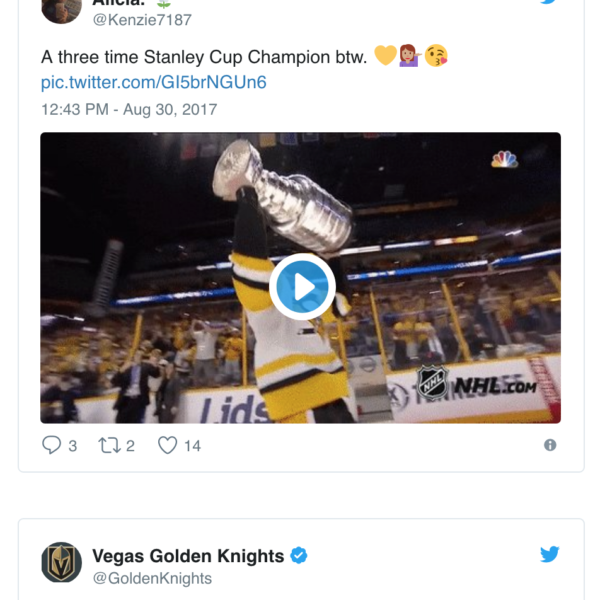
Task: Click the @GoldenKnights handle
Action: [152, 578]
